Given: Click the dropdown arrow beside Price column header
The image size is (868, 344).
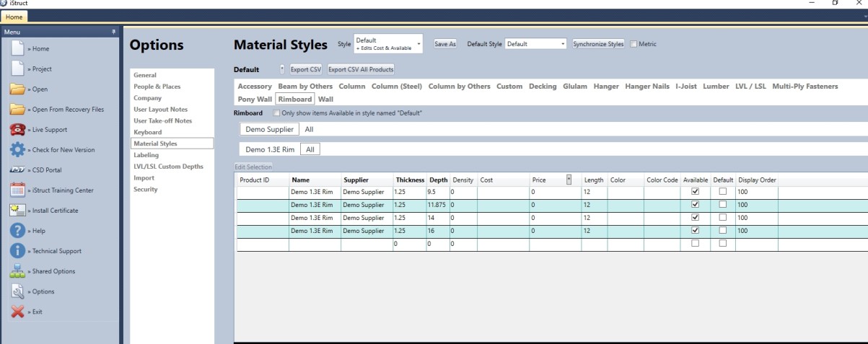Looking at the screenshot, I should [569, 180].
